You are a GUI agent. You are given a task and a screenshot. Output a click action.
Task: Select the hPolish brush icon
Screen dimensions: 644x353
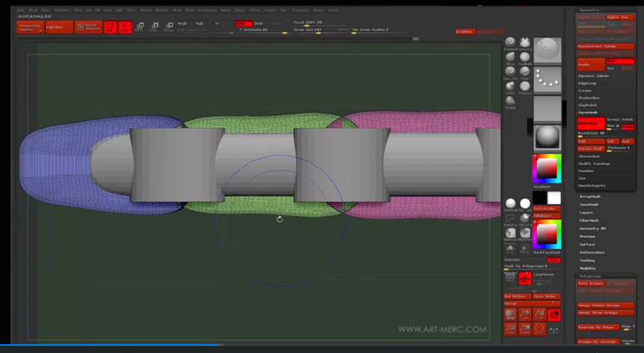coord(510,101)
